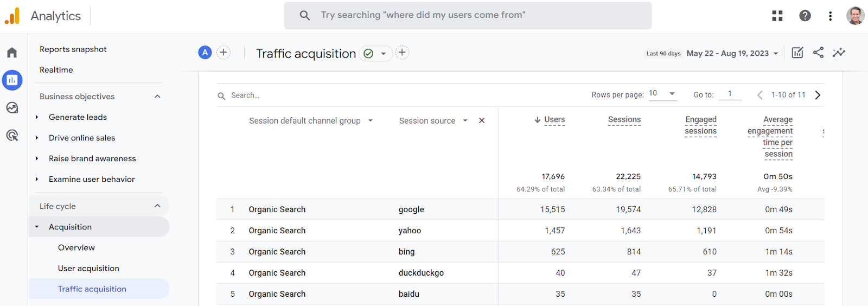Open the Advertising icon in left rail
Image resolution: width=868 pixels, height=306 pixels.
(x=12, y=135)
